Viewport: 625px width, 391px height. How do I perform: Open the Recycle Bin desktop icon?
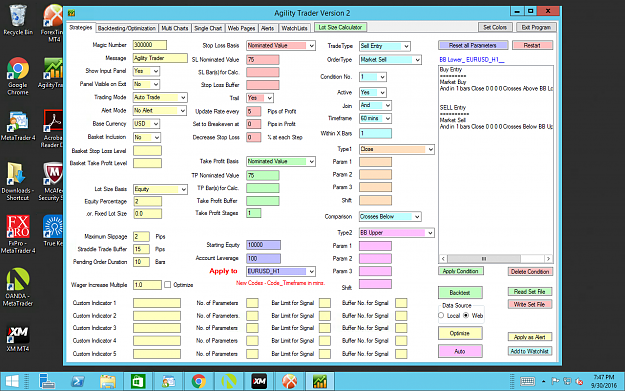pos(18,20)
